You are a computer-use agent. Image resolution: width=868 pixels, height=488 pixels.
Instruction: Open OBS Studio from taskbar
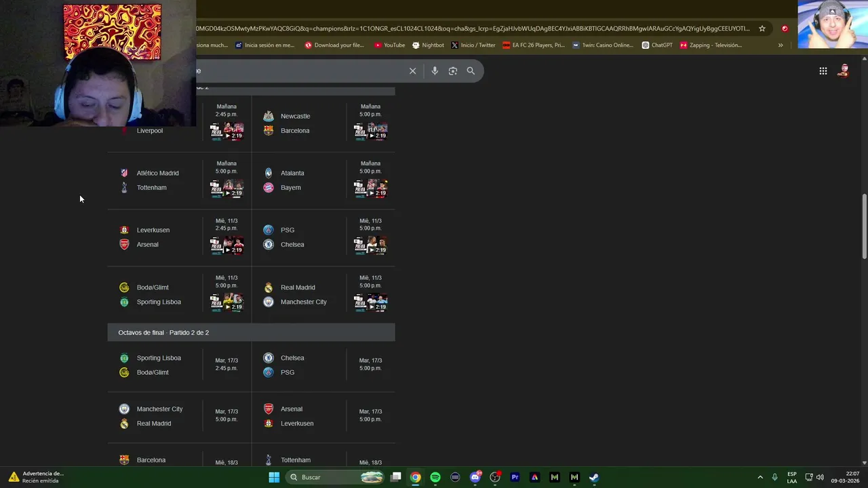tap(495, 477)
